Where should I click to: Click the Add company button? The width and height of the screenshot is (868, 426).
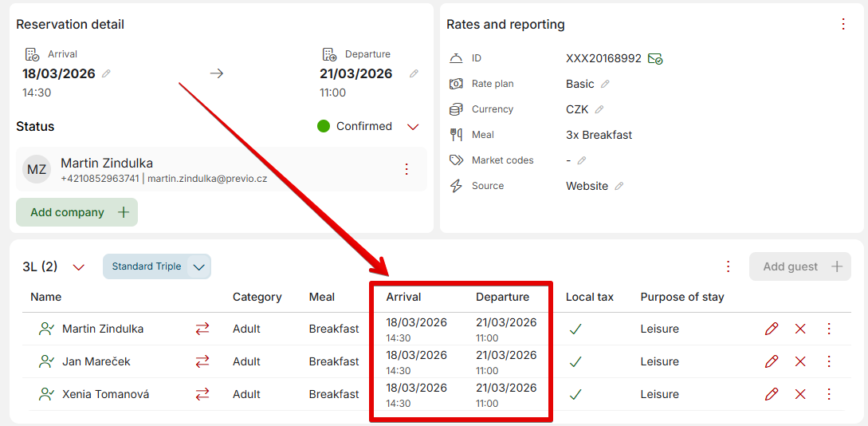coord(77,212)
